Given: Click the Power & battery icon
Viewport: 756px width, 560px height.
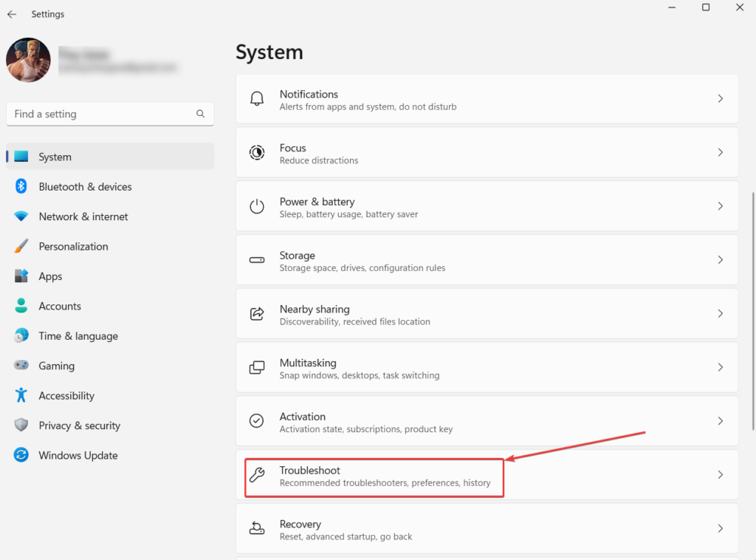Looking at the screenshot, I should pyautogui.click(x=257, y=207).
